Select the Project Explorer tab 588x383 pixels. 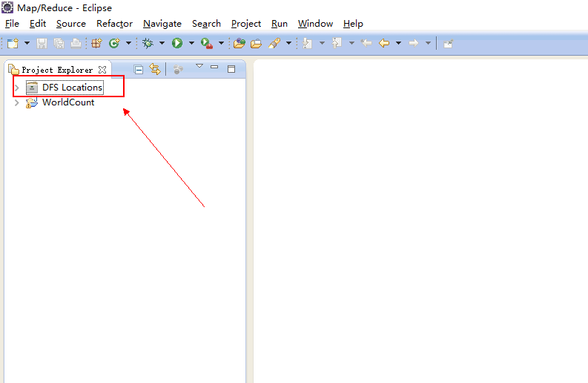pyautogui.click(x=57, y=70)
